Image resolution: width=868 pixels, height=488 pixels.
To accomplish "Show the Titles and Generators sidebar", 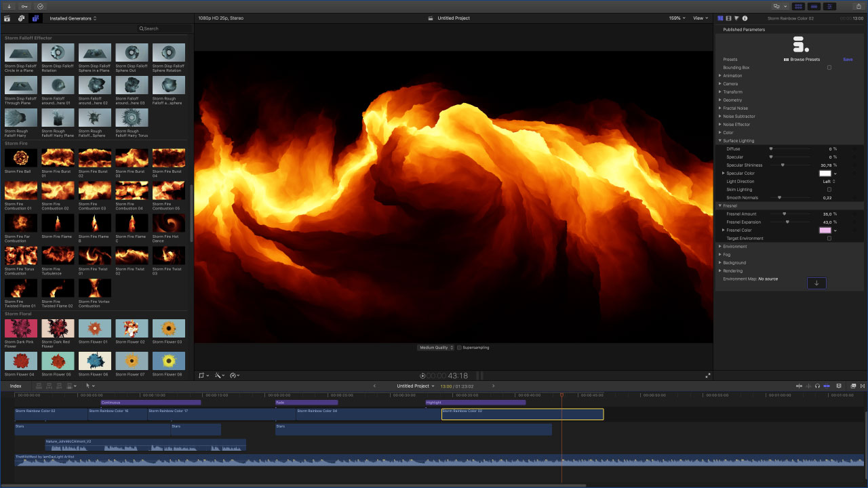I will (x=35, y=18).
